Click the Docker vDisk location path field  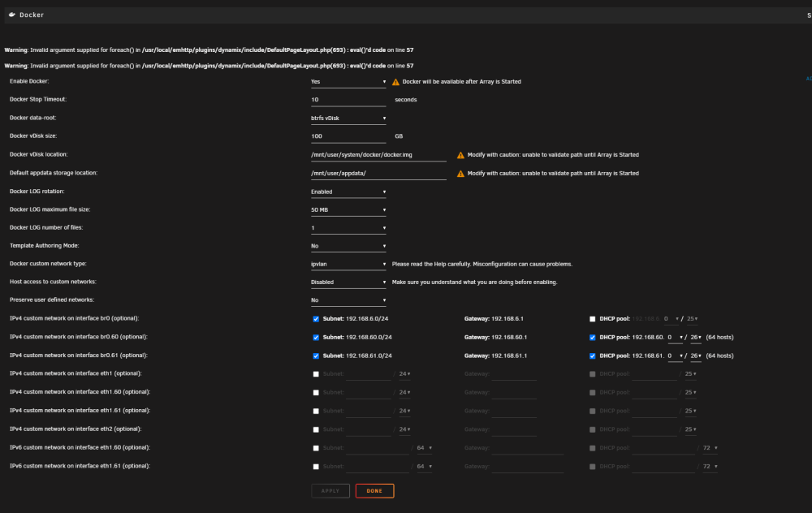click(x=378, y=155)
